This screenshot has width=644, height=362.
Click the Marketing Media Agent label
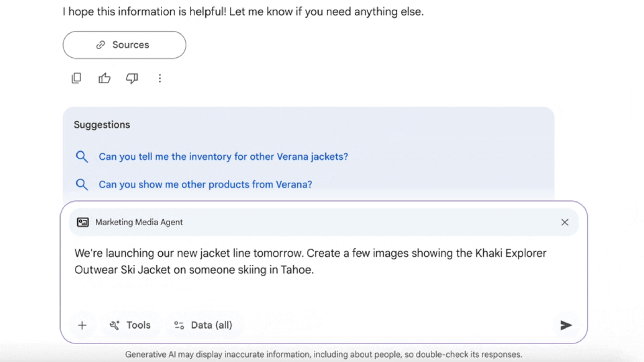(139, 222)
